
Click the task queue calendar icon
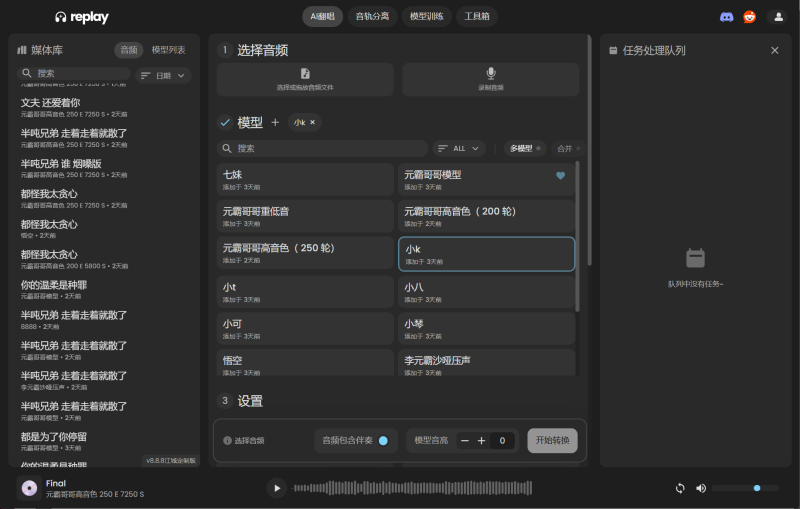pyautogui.click(x=613, y=50)
